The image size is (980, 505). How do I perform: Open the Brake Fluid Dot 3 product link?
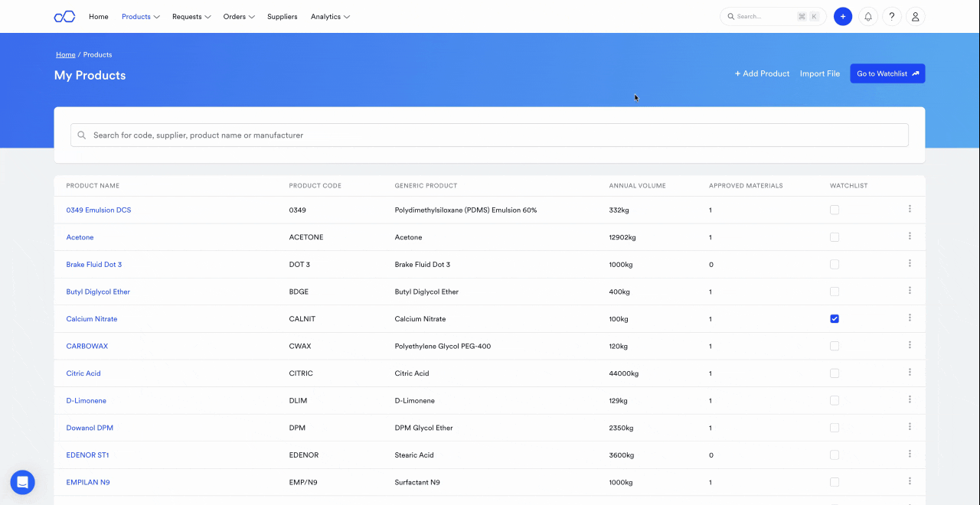tap(93, 264)
